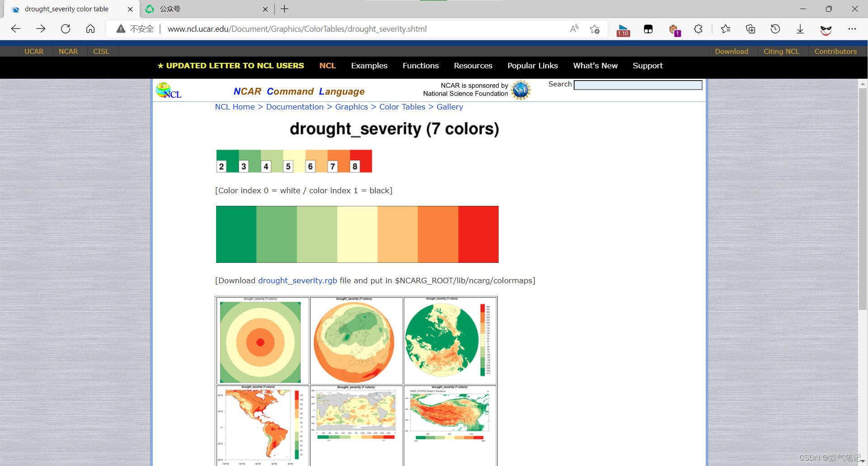The width and height of the screenshot is (868, 466).
Task: Click the Graphics breadcrumb link
Action: (x=351, y=107)
